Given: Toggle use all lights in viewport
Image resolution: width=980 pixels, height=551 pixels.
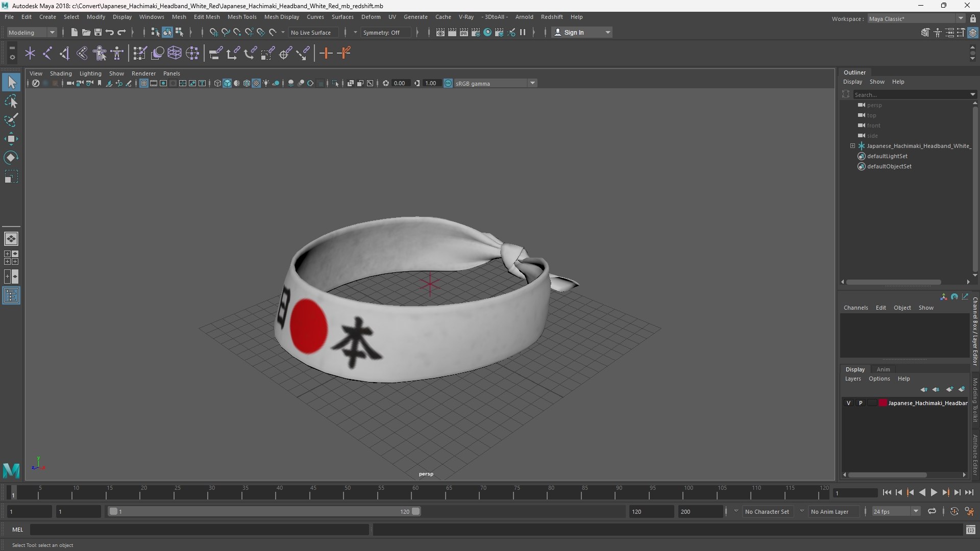Looking at the screenshot, I should point(266,83).
